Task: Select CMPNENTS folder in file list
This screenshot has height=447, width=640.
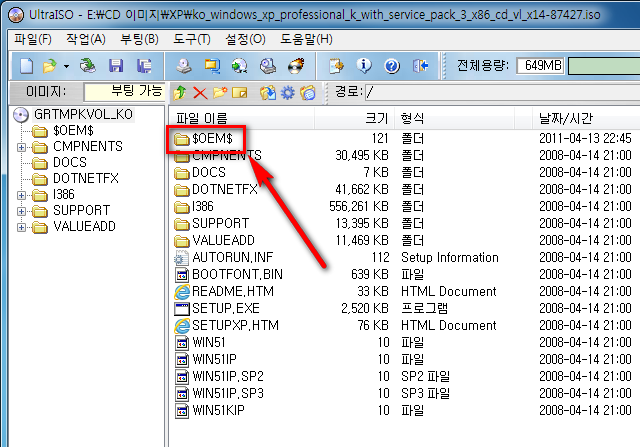Action: pyautogui.click(x=227, y=156)
